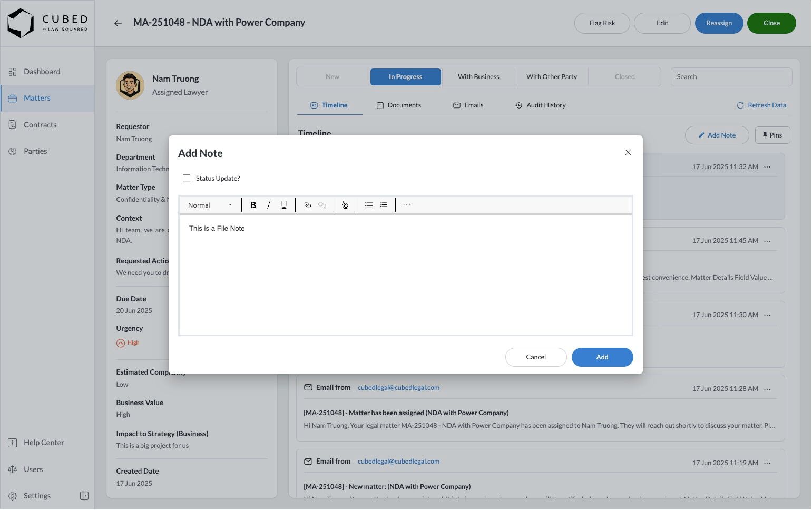The height and width of the screenshot is (510, 812).
Task: Open options menu for 11:28 AM email
Action: click(x=767, y=389)
